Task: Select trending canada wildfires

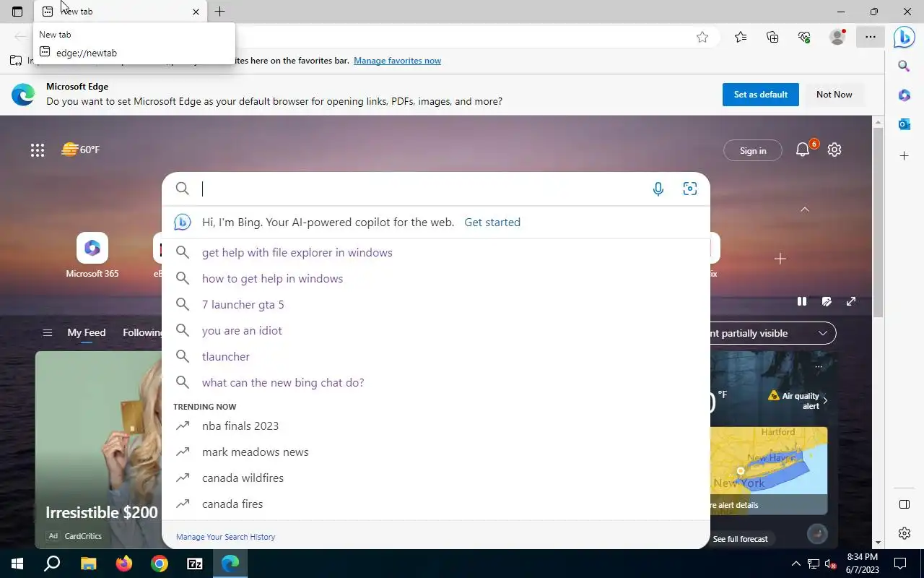Action: click(436, 478)
